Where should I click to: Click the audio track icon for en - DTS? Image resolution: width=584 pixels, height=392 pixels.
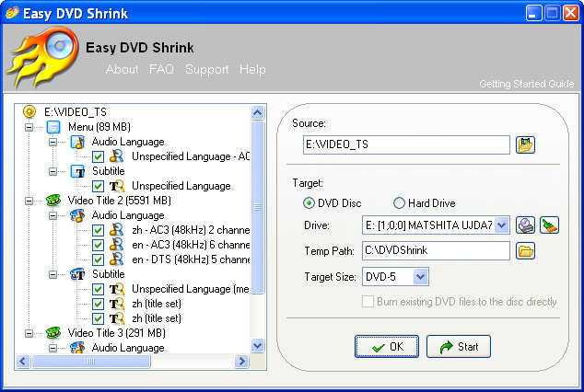[117, 259]
